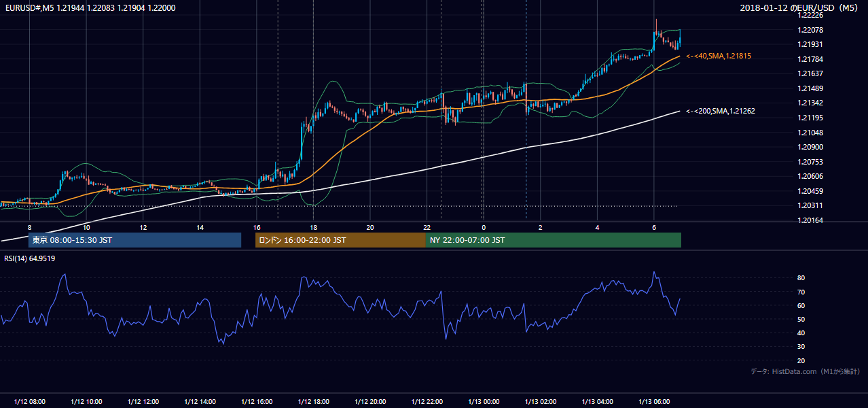Click hour label 4 below price chart

click(598, 227)
